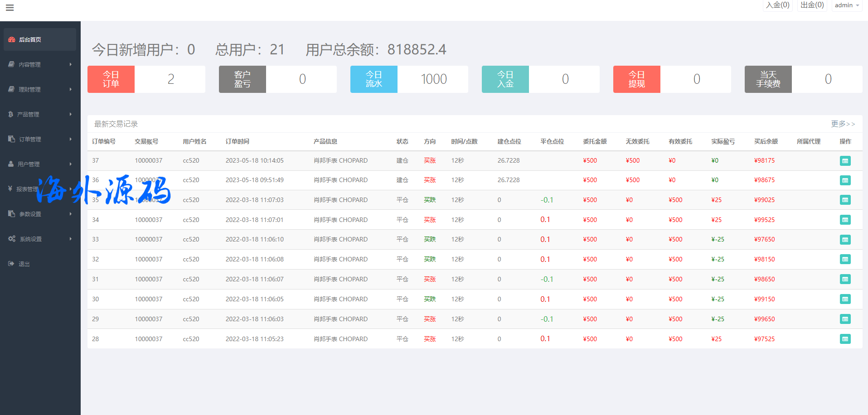Click the red 今日订单 stat tile
Screen dimensions: 868x415
(111, 79)
